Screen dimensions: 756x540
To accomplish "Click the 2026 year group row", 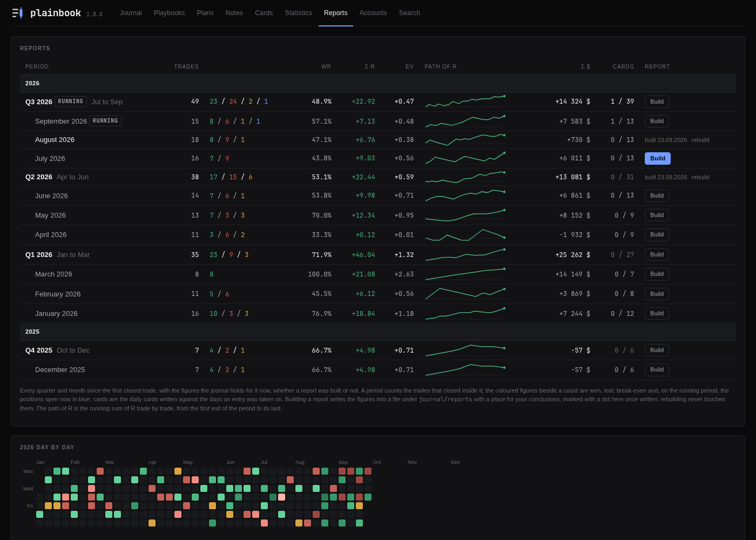I will pos(378,83).
